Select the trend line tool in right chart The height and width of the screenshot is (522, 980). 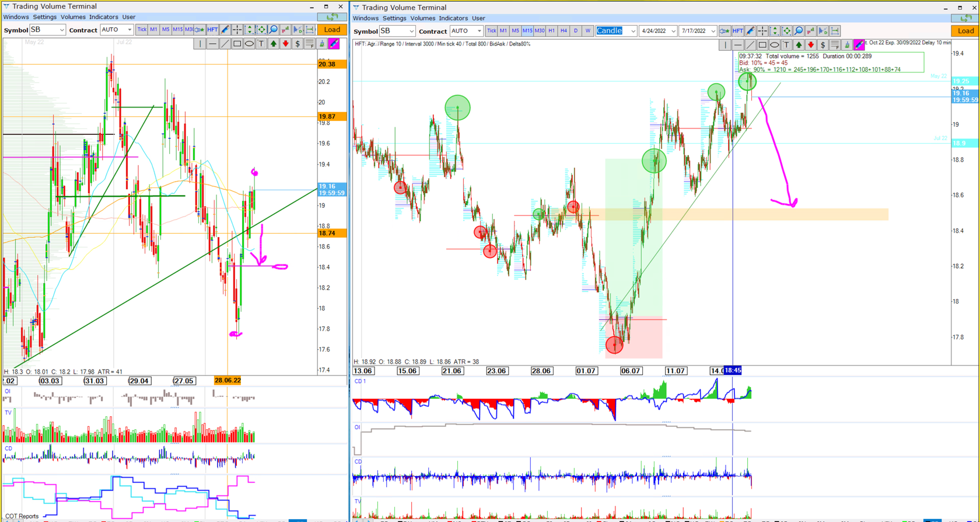tap(750, 45)
